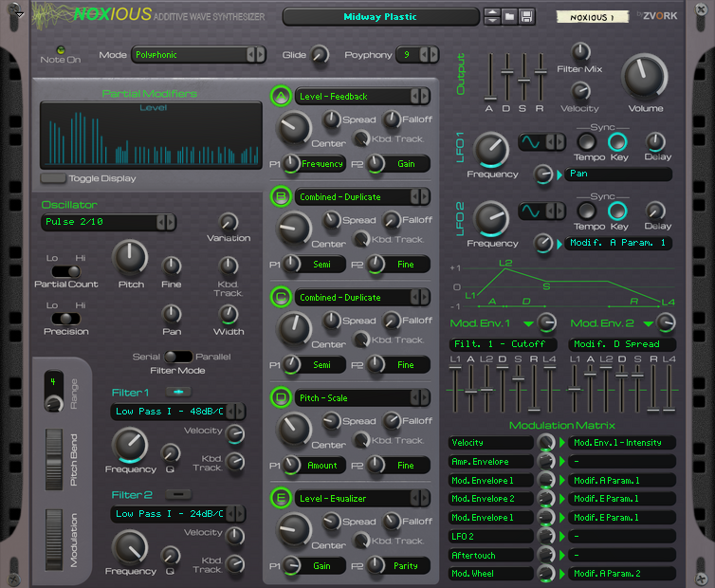The height and width of the screenshot is (588, 715).
Task: Open Modifier C Combined - Duplicate dropdown
Action: [x=362, y=297]
